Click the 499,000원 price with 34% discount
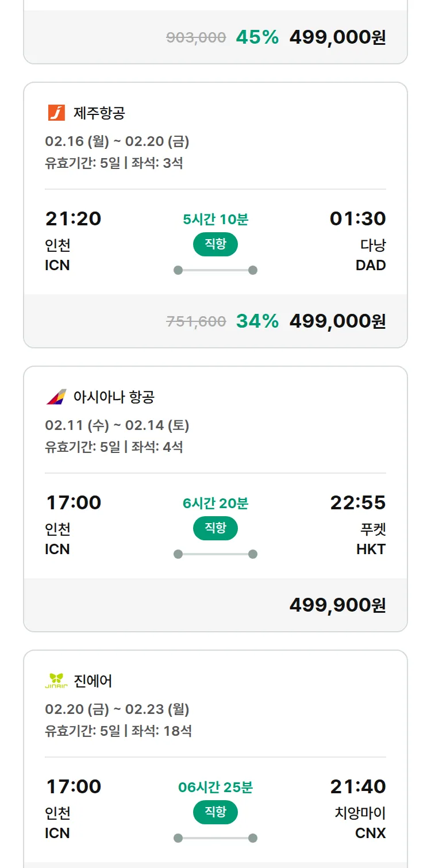 pyautogui.click(x=337, y=321)
